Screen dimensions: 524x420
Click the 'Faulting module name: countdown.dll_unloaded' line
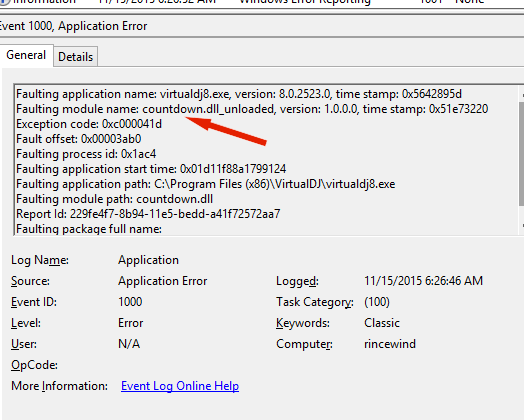[252, 109]
